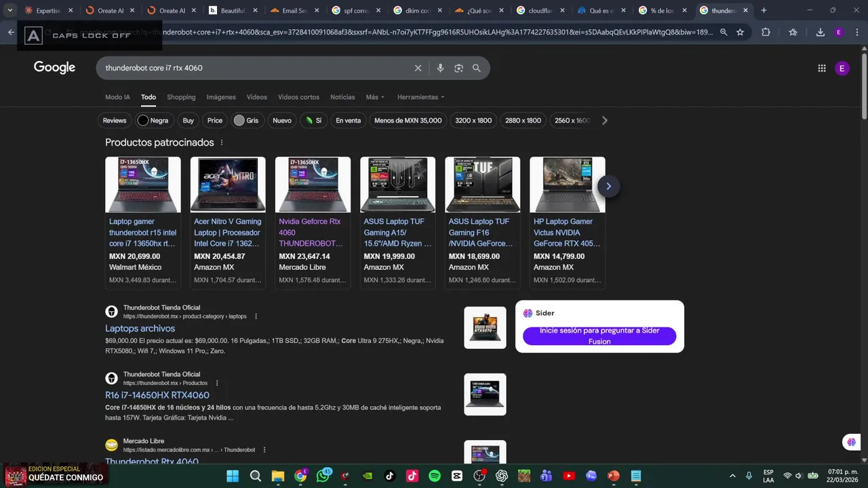
Task: Clear the Google search box text
Action: pyautogui.click(x=418, y=68)
